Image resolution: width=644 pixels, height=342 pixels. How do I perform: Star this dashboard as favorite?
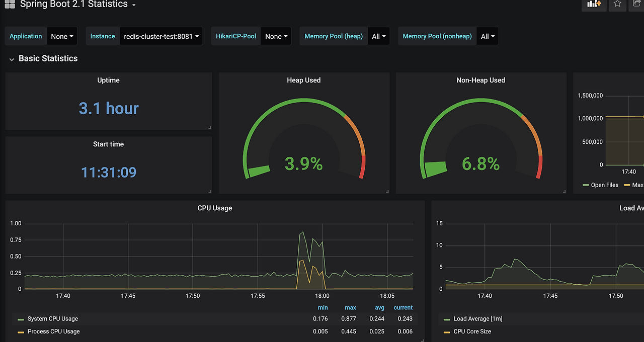617,4
